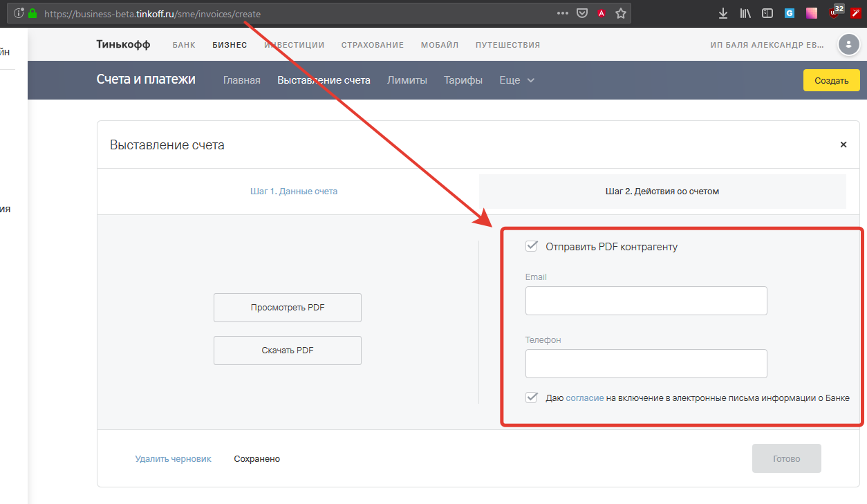The height and width of the screenshot is (504, 867).
Task: Uncheck Отправить PDF контрагенту checkbox
Action: pos(532,246)
